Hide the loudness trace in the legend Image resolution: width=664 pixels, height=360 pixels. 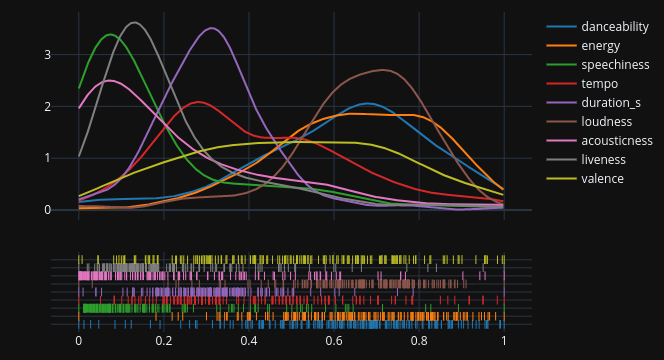click(x=589, y=122)
